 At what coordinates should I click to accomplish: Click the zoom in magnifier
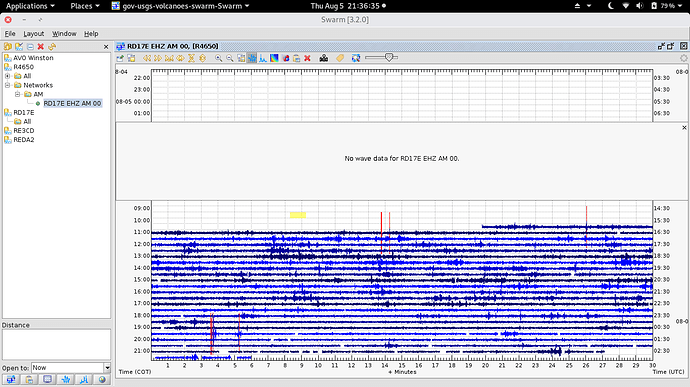click(x=218, y=58)
